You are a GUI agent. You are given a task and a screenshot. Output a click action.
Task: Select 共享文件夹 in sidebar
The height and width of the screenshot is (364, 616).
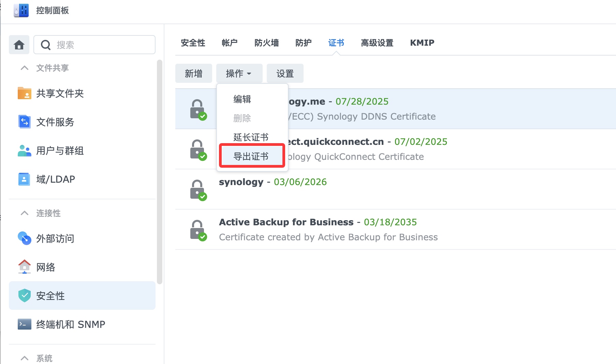60,93
